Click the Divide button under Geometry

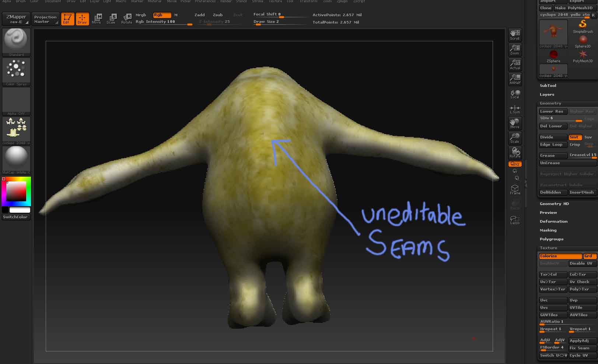552,137
